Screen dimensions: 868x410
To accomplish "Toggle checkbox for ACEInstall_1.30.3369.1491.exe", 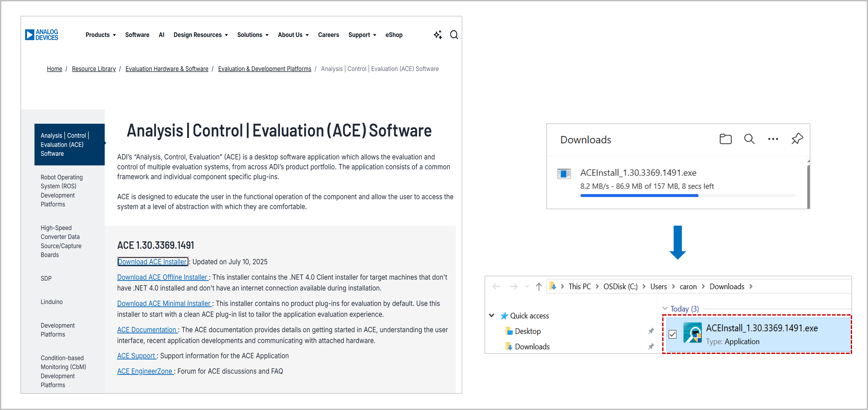I will pyautogui.click(x=672, y=334).
